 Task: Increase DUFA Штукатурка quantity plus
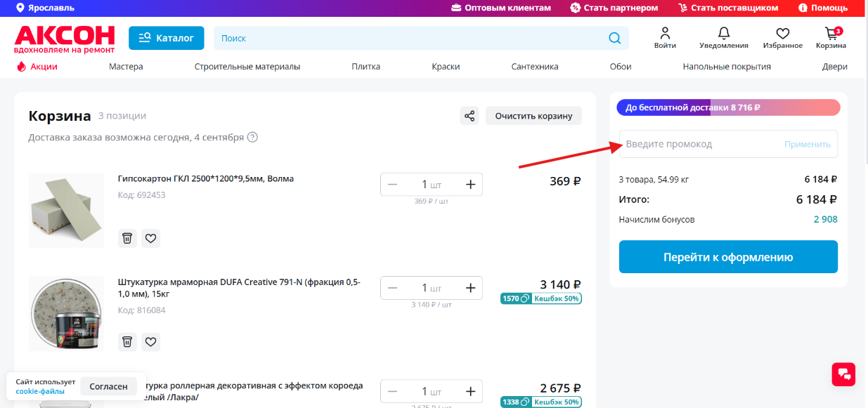pos(471,288)
